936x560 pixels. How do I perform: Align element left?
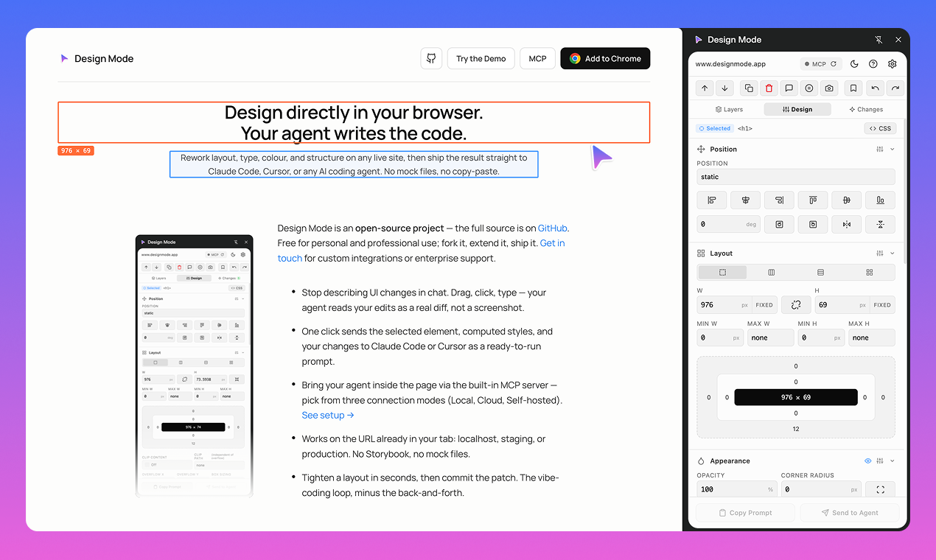click(x=712, y=200)
